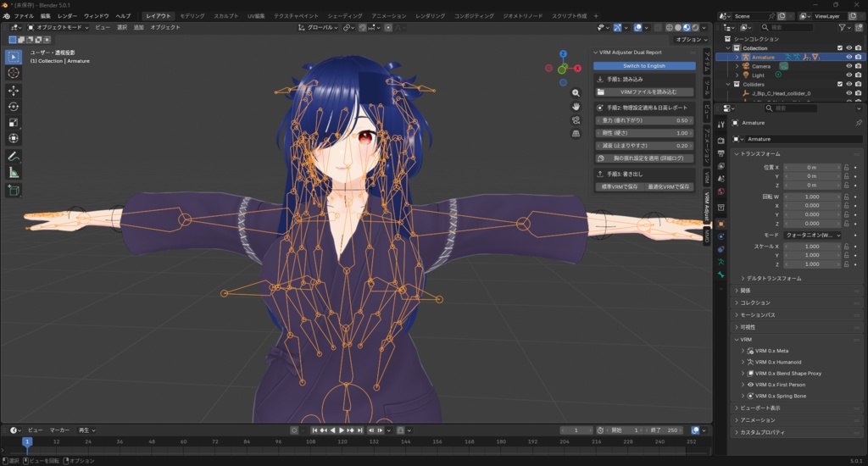Image resolution: width=868 pixels, height=466 pixels.
Task: Select the Select Box tool
Action: click(14, 57)
